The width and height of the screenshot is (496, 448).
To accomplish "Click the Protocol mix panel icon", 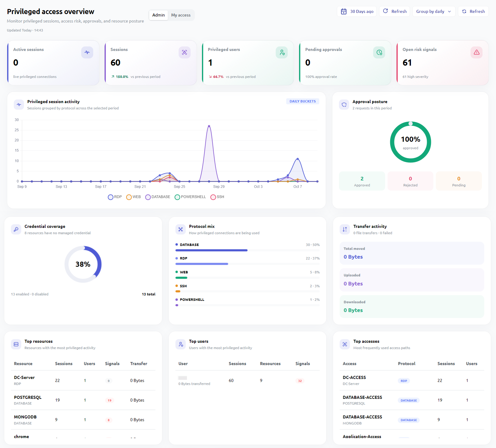I will pos(180,229).
